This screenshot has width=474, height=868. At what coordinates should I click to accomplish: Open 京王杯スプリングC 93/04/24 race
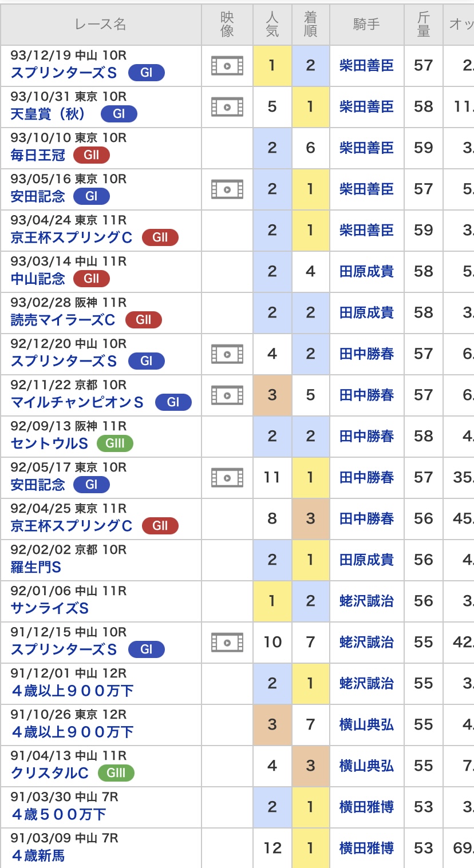(x=72, y=237)
